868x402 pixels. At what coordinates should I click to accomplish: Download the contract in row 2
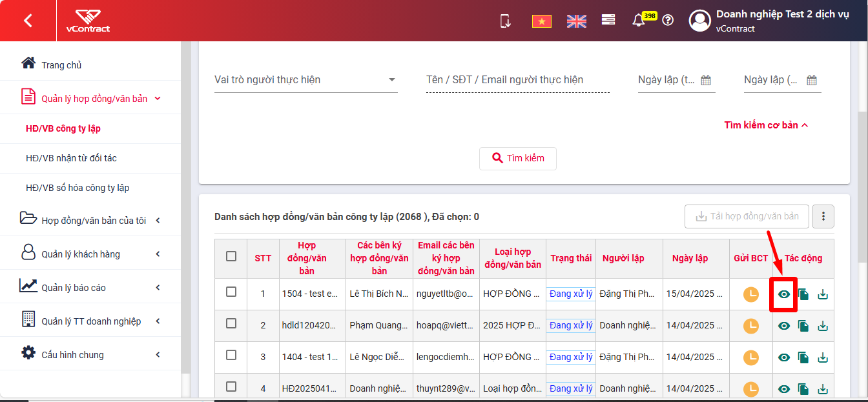pyautogui.click(x=823, y=326)
